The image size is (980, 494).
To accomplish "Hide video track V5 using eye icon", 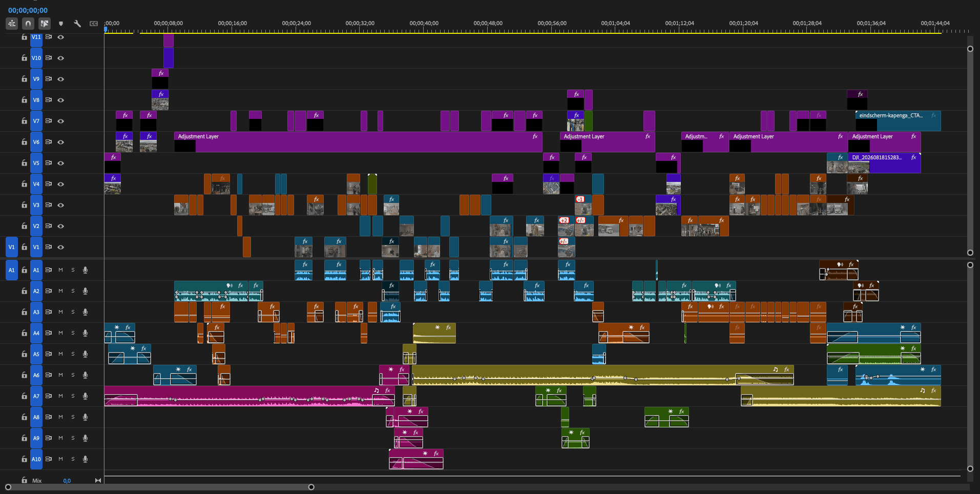I will pyautogui.click(x=61, y=163).
